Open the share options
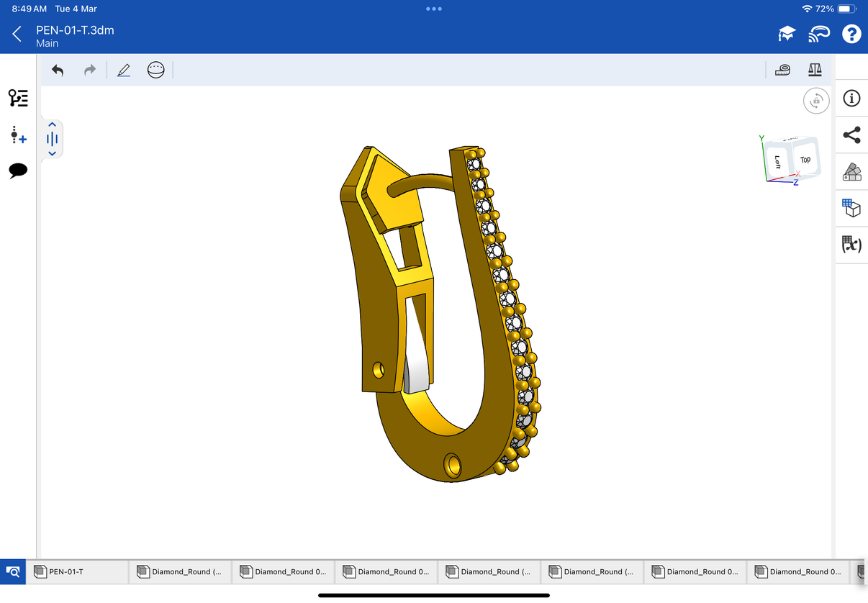Viewport: 868px width, 603px height. (851, 135)
